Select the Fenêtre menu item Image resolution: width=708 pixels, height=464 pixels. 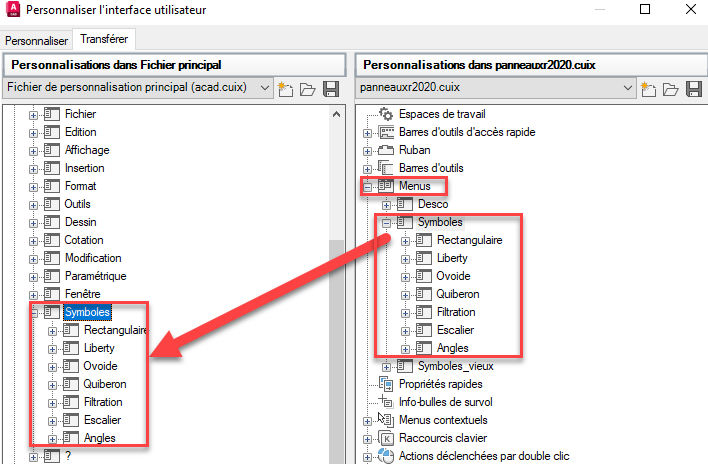(83, 294)
